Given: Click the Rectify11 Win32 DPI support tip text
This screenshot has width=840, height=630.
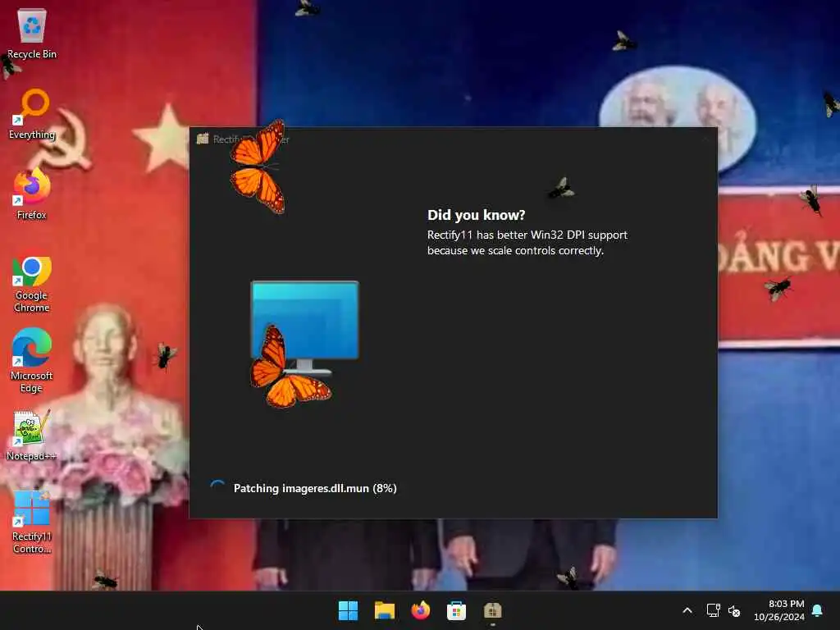Looking at the screenshot, I should tap(527, 243).
